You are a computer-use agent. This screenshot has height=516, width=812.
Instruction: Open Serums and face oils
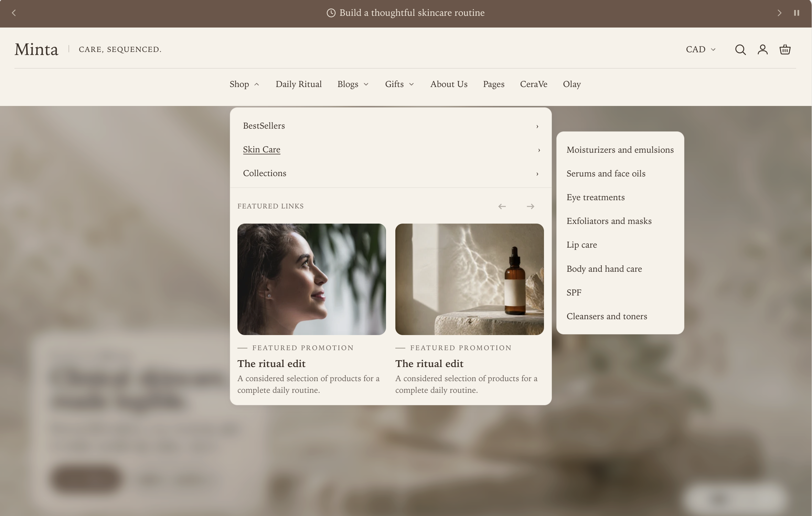(x=606, y=174)
